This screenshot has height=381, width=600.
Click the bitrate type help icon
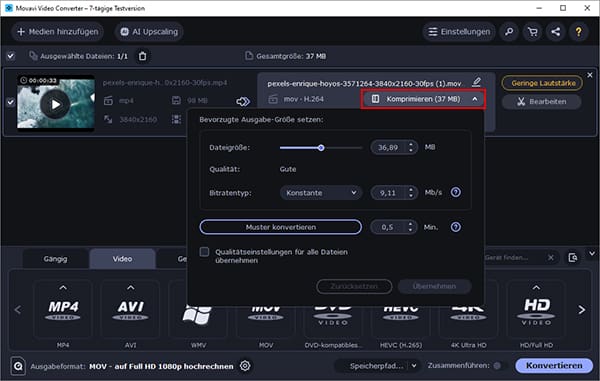(x=455, y=192)
